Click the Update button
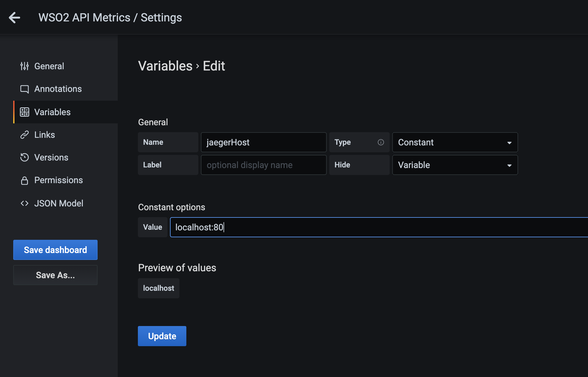The width and height of the screenshot is (588, 377). pos(162,336)
